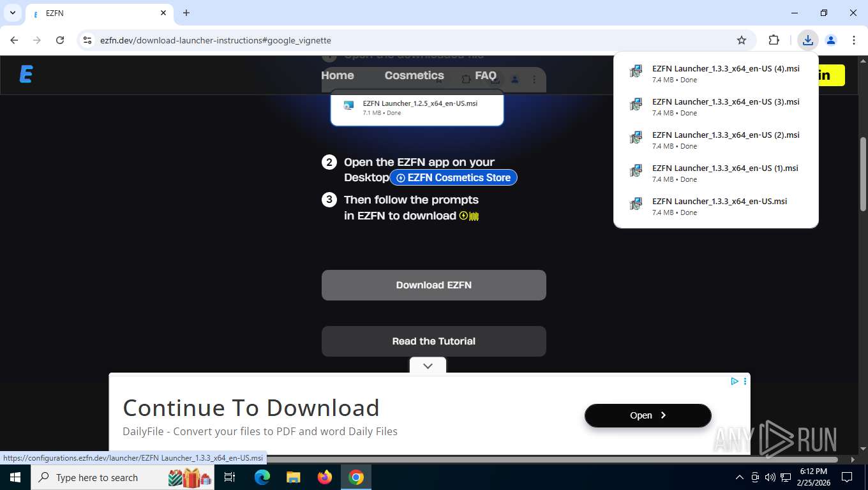Viewport: 868px width, 490px height.
Task: Click the installer icon of the (2).msi download
Action: (636, 138)
